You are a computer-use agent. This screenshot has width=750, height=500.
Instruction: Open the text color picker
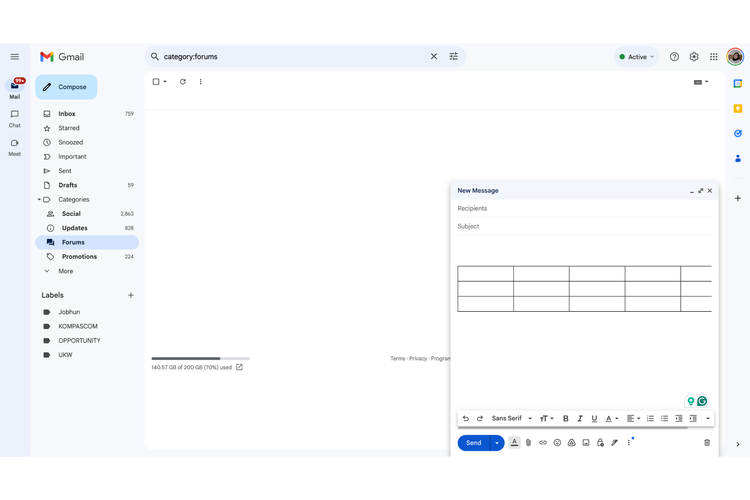coord(611,419)
